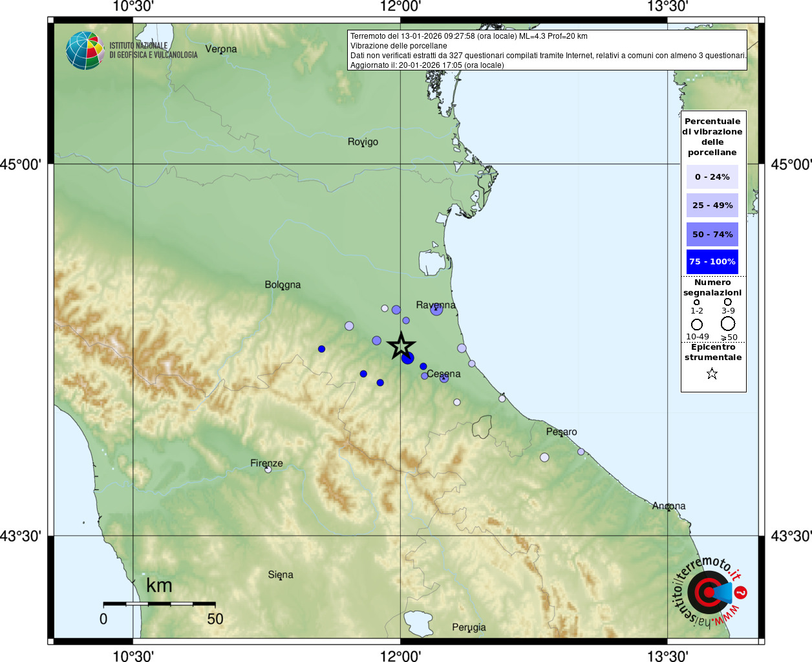Click the top 10°30' longitude label
The width and height of the screenshot is (812, 662).
[133, 6]
